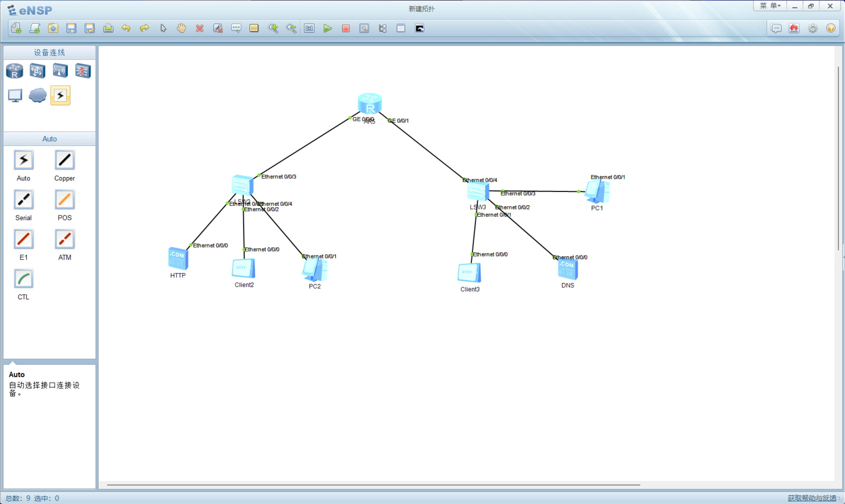Select the DNS server device

coord(568,269)
